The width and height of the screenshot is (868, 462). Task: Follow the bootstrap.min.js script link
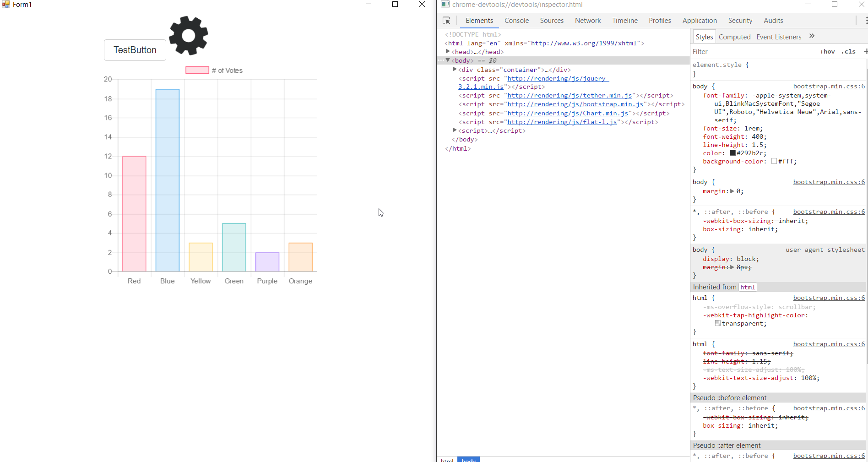click(575, 104)
